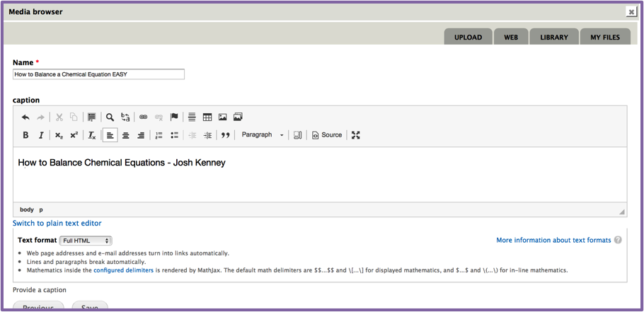Image resolution: width=644 pixels, height=312 pixels.
Task: Click the Name input field
Action: pyautogui.click(x=98, y=74)
